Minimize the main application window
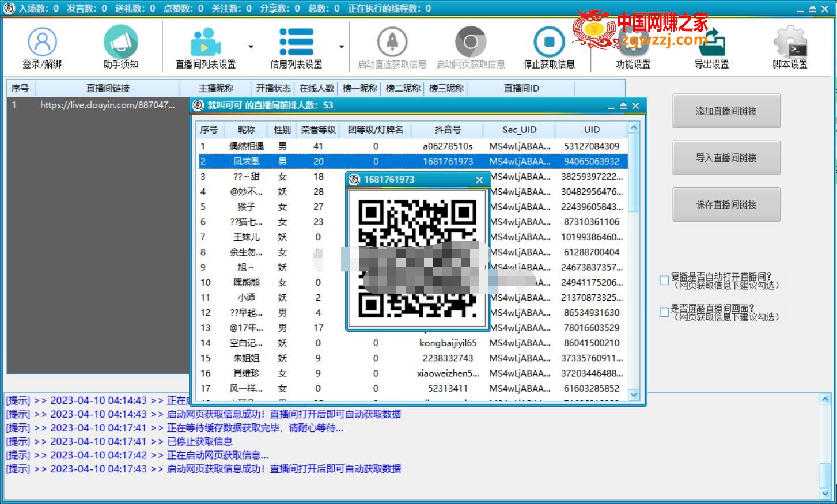The width and height of the screenshot is (837, 504). (x=801, y=9)
